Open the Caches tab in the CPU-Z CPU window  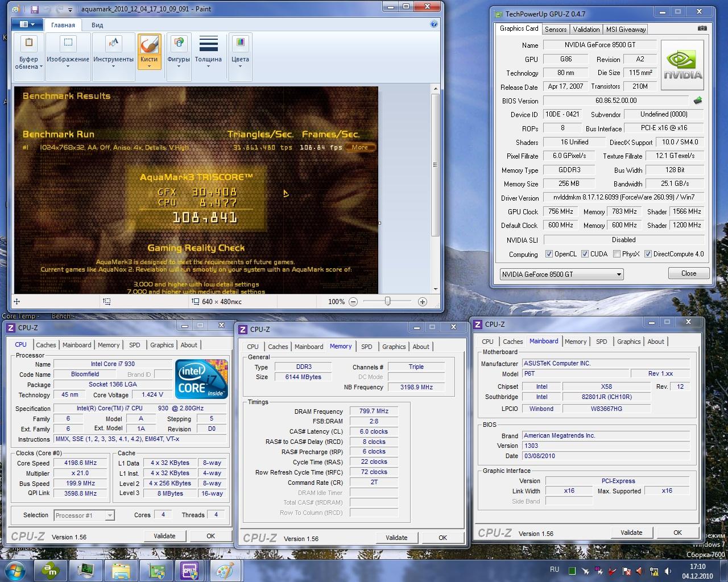pos(46,345)
